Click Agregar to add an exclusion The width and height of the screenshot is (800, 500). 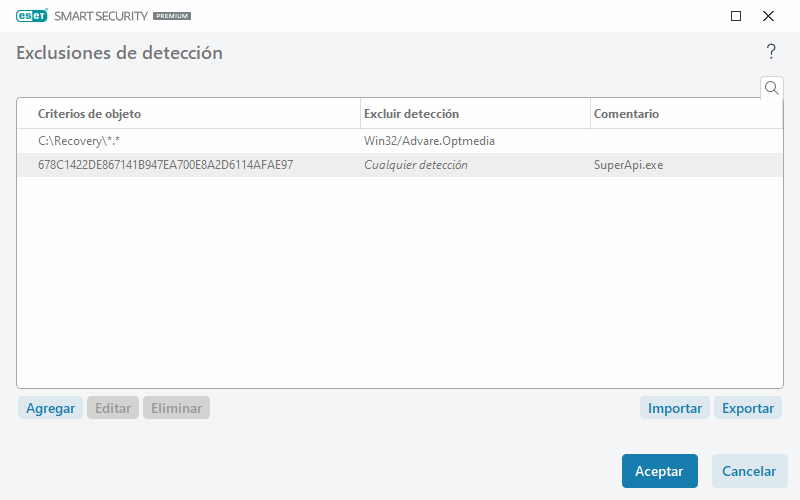click(x=51, y=408)
